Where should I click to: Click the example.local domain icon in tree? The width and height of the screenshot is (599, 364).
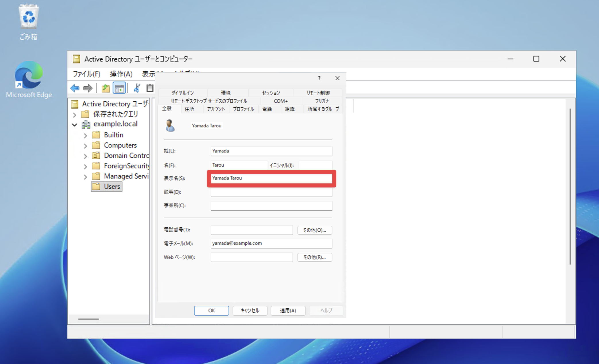86,124
